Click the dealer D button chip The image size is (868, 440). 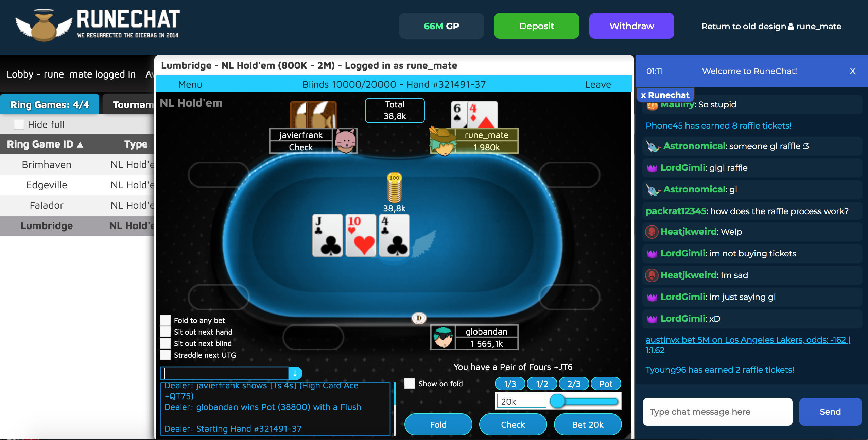pyautogui.click(x=419, y=318)
